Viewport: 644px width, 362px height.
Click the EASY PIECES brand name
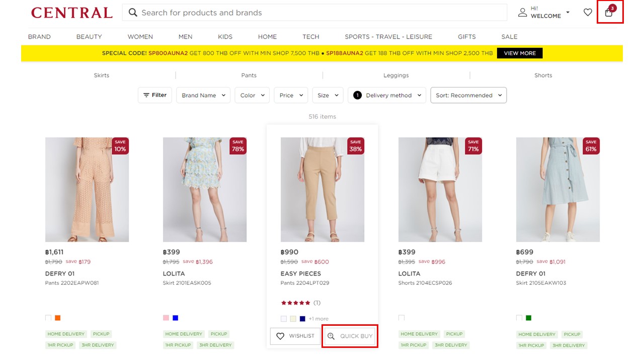pyautogui.click(x=301, y=274)
